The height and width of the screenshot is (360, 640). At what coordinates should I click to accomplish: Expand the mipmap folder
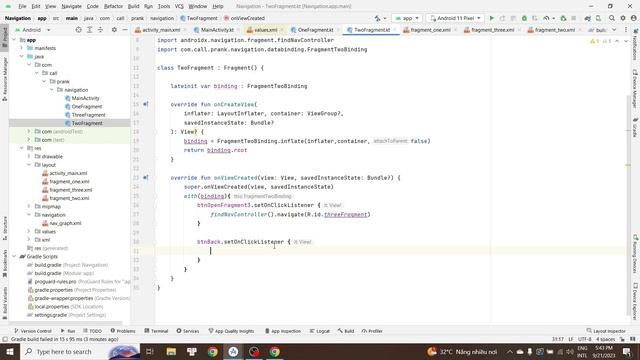click(29, 207)
